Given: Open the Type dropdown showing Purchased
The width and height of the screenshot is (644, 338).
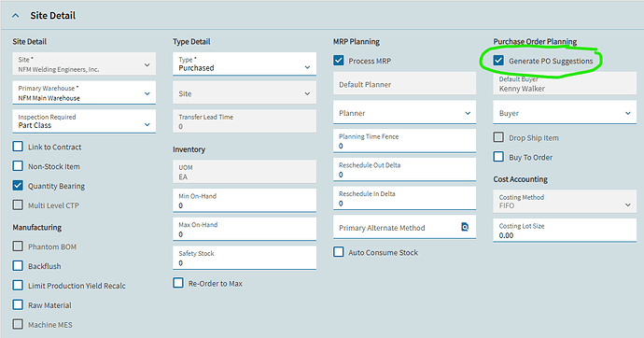Looking at the screenshot, I should (245, 63).
